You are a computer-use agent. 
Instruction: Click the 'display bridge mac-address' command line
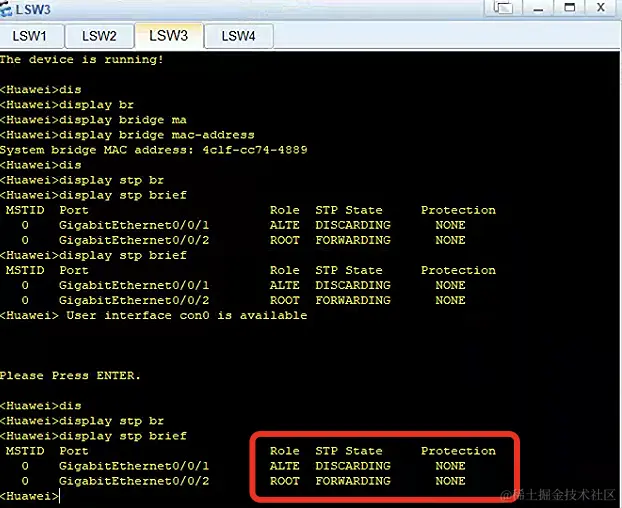pyautogui.click(x=127, y=135)
